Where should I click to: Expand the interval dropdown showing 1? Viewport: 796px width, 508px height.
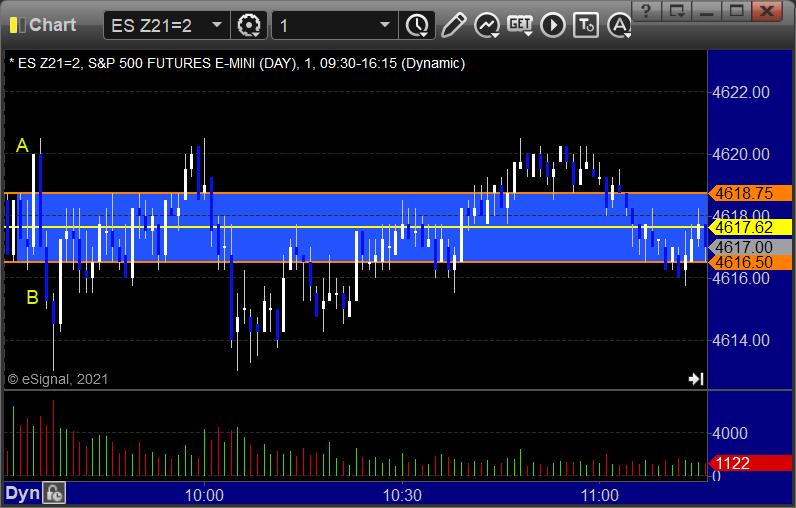click(x=385, y=24)
